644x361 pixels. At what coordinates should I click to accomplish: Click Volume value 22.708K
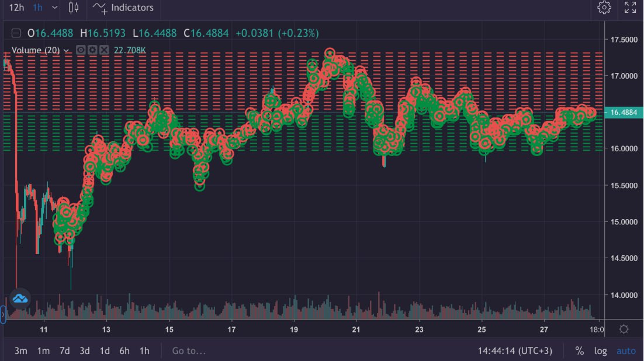click(130, 50)
